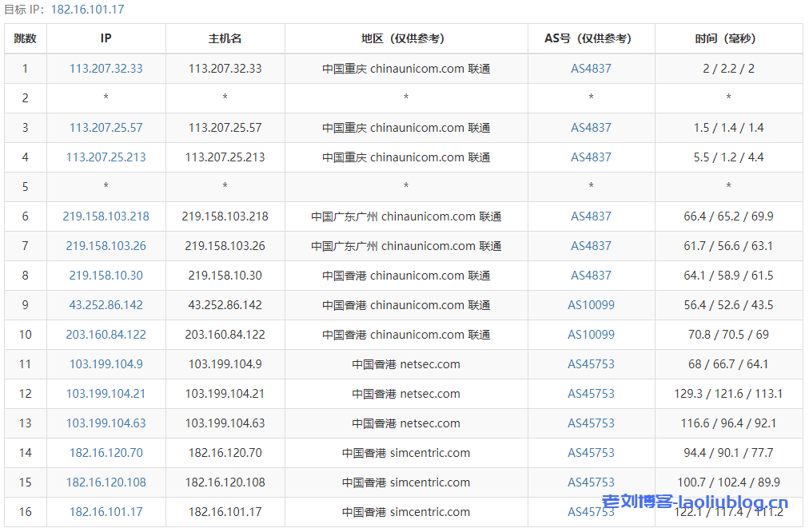Click the 时间（毫秒） column header
The image size is (809, 532).
tap(728, 38)
